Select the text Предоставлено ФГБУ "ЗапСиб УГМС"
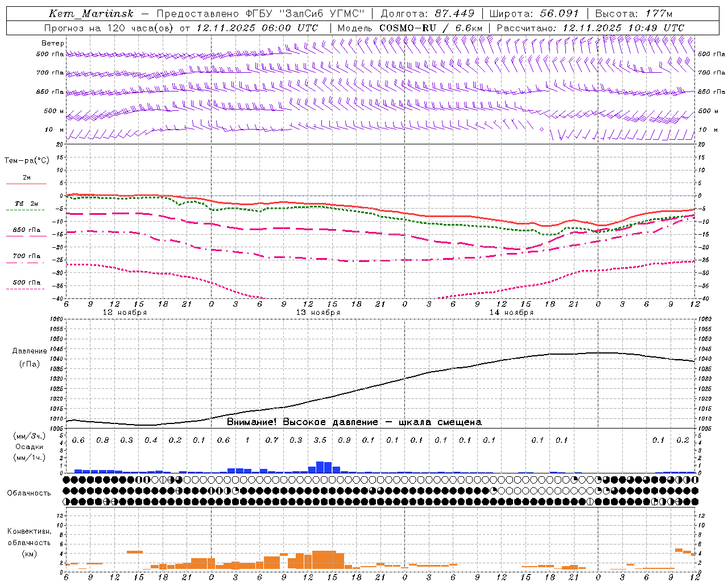This screenshot has height=582, width=728. pos(260,14)
